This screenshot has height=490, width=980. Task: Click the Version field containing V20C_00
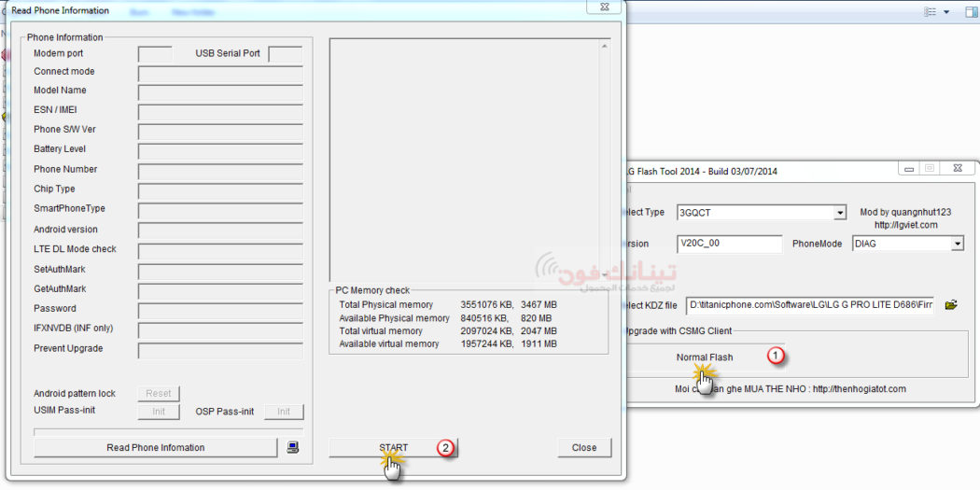point(729,244)
